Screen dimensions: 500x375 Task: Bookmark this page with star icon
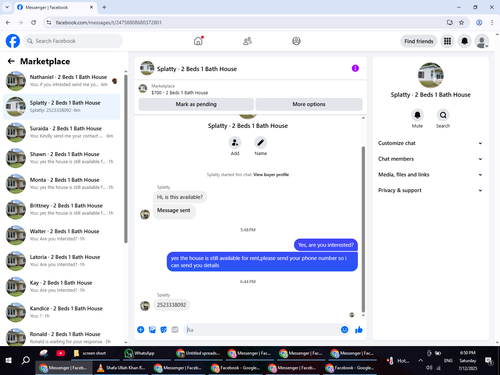tap(461, 22)
